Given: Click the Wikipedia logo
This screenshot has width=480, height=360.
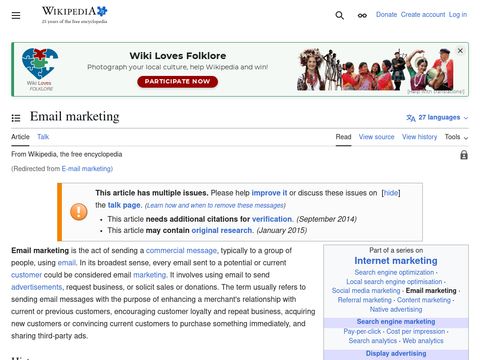Looking at the screenshot, I should click(74, 15).
